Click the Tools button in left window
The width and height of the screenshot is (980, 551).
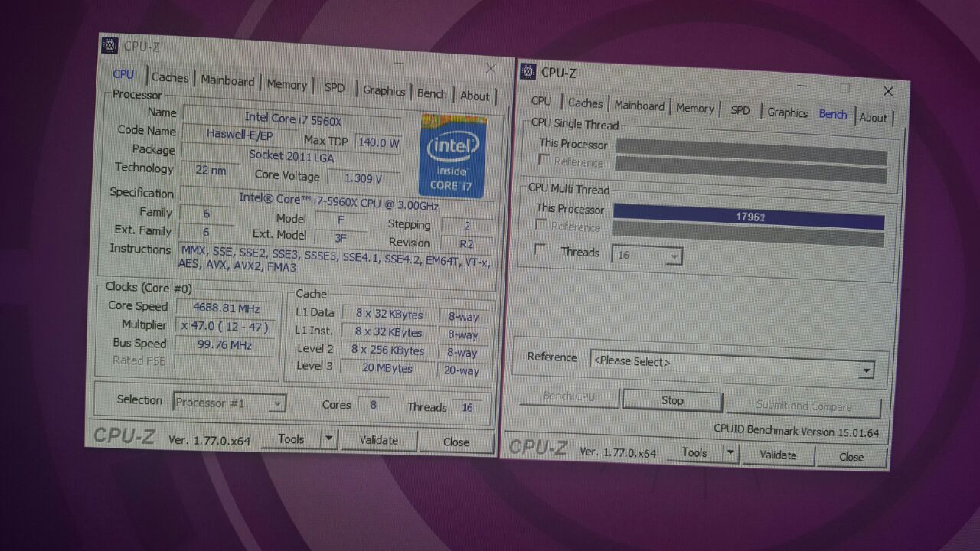[x=290, y=439]
